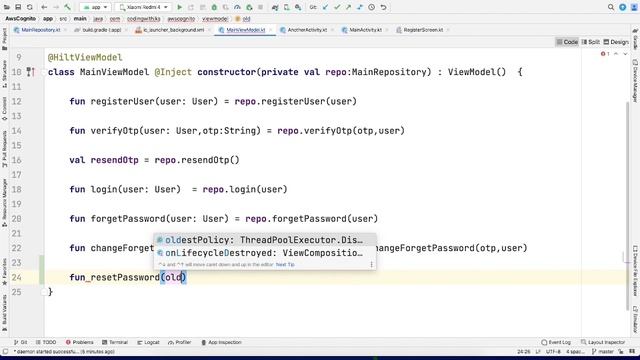Click the Profile app gauge icon
Screen dimensions: 640x360
(x=237, y=7)
